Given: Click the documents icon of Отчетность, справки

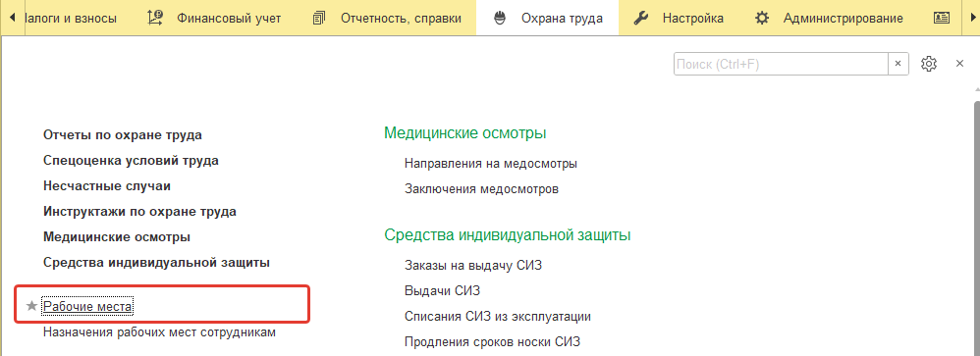Looking at the screenshot, I should [319, 18].
